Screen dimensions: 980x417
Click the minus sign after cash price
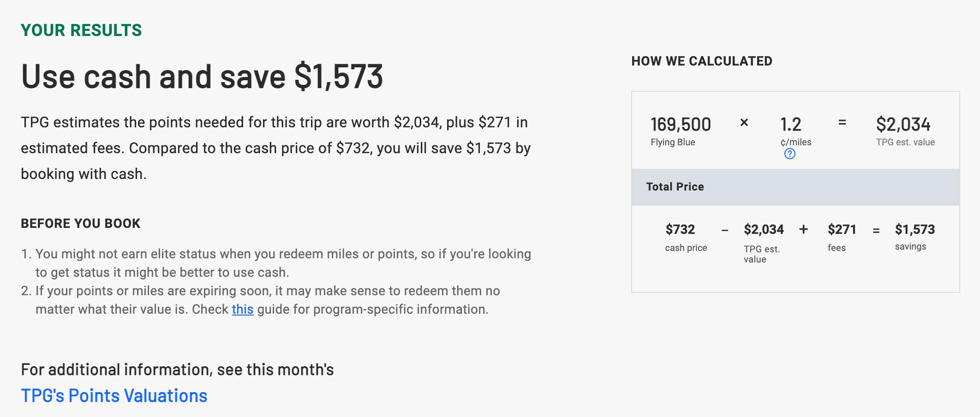(x=725, y=230)
